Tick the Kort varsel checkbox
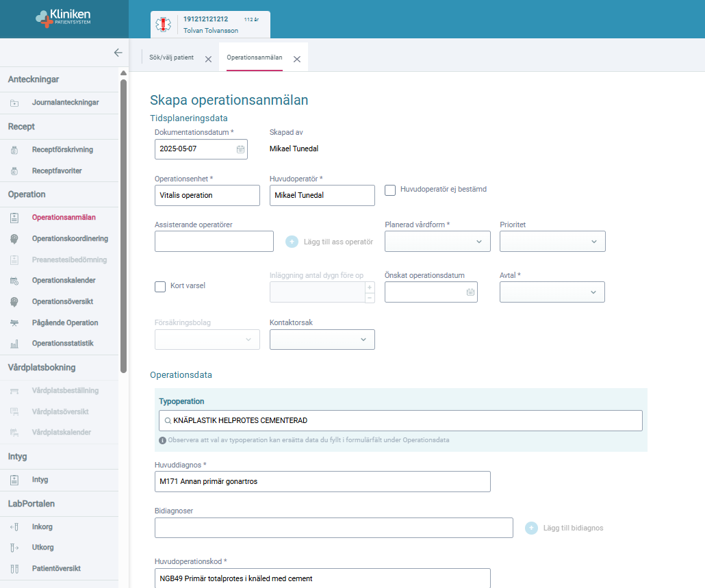Image resolution: width=705 pixels, height=588 pixels. (x=160, y=286)
